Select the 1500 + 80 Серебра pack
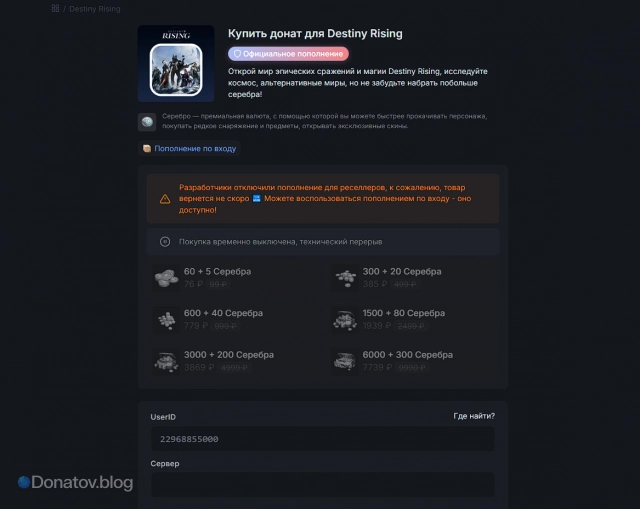The width and height of the screenshot is (640, 509). click(x=414, y=319)
